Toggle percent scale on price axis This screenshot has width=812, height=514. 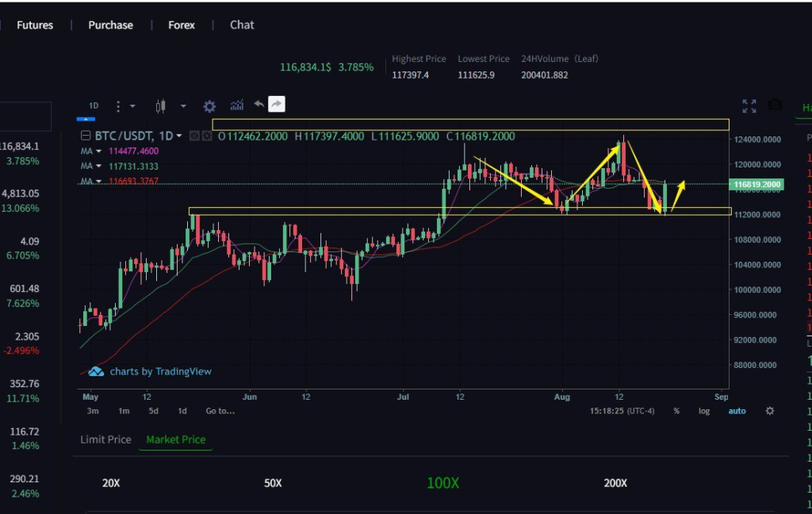point(676,411)
